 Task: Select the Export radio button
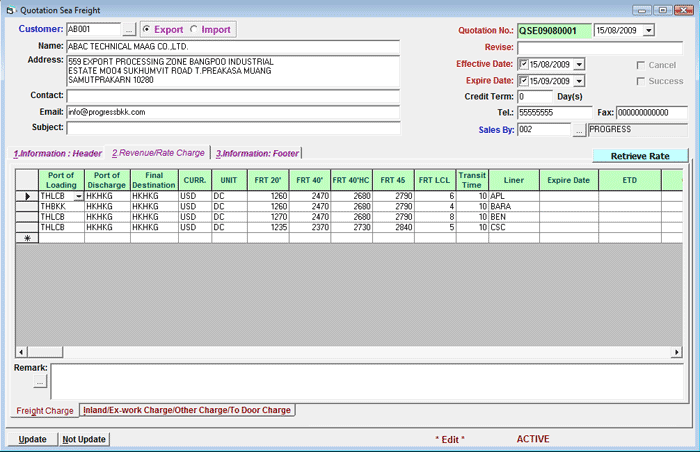click(x=146, y=29)
